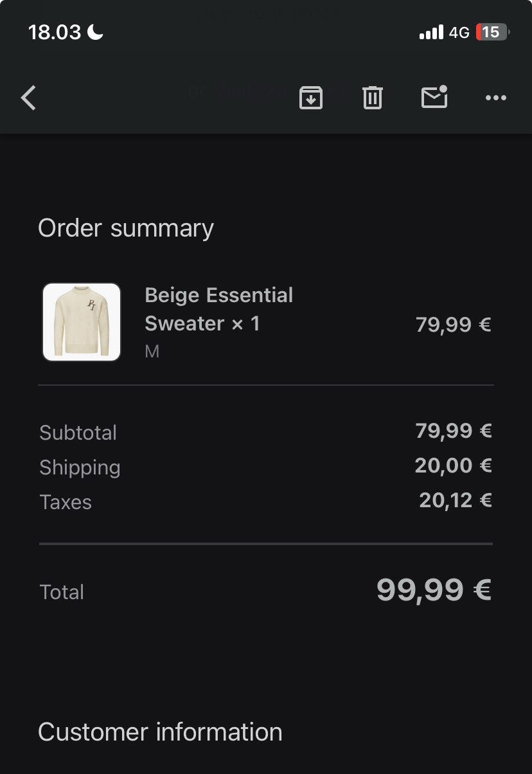Screen dimensions: 532x774
Task: Tap the 99,99 € total amount
Action: (434, 589)
